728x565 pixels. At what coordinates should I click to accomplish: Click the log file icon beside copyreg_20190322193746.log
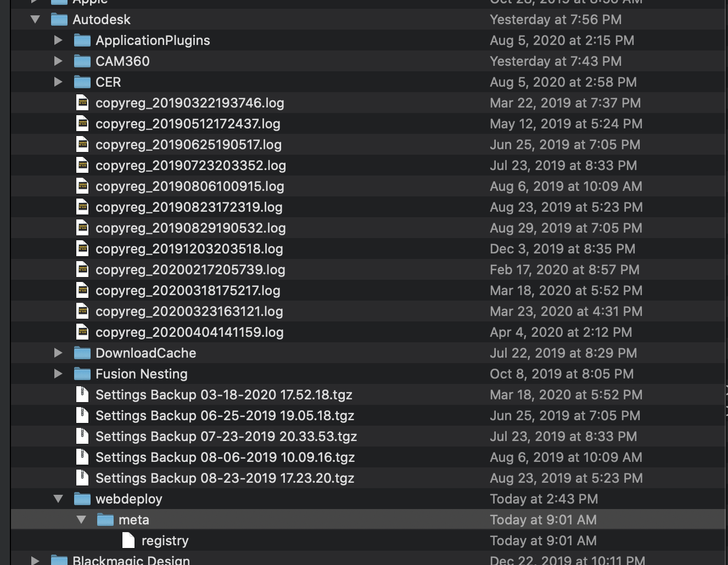82,103
